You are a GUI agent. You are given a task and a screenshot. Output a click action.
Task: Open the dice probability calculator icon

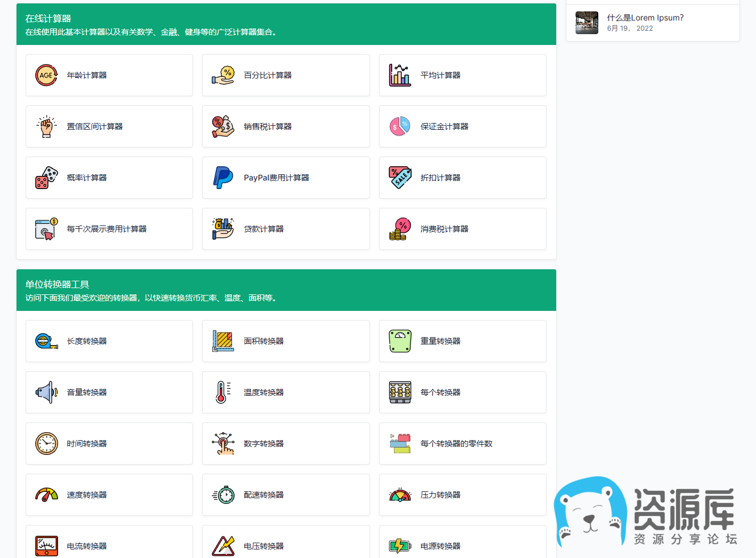47,178
